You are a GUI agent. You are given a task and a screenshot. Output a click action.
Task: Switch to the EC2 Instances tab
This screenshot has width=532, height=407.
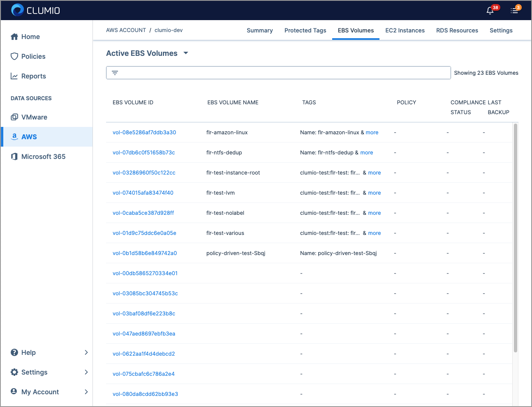405,30
